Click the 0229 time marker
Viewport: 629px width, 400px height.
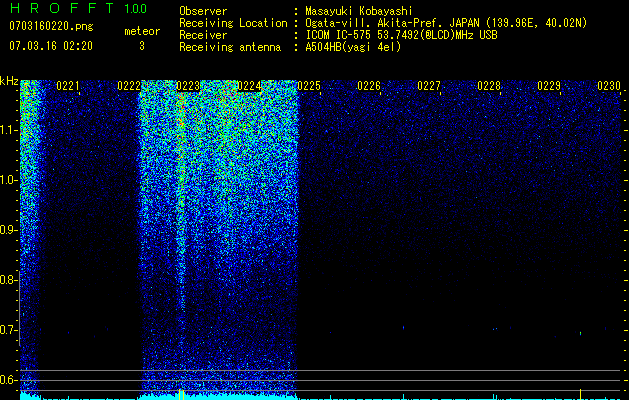coord(549,86)
